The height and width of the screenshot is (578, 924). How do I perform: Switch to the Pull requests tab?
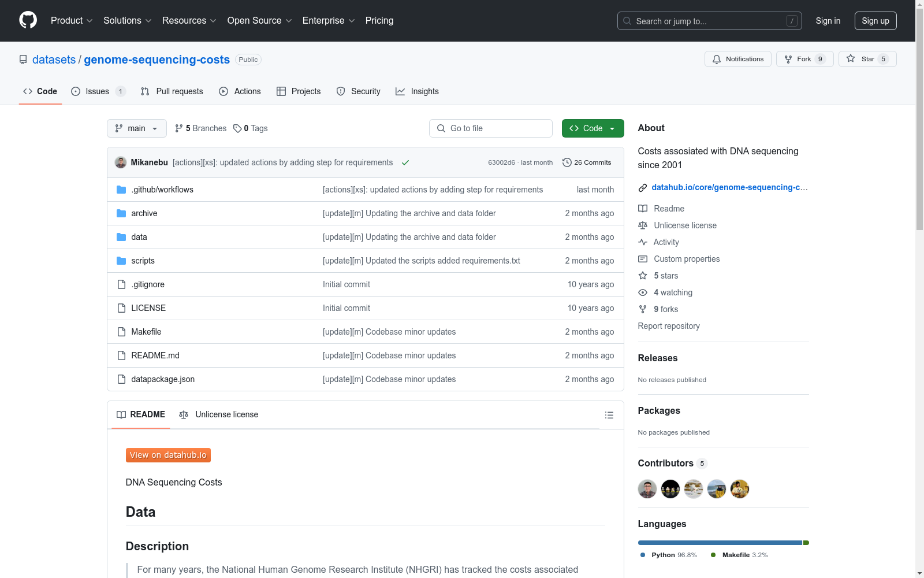pyautogui.click(x=172, y=91)
